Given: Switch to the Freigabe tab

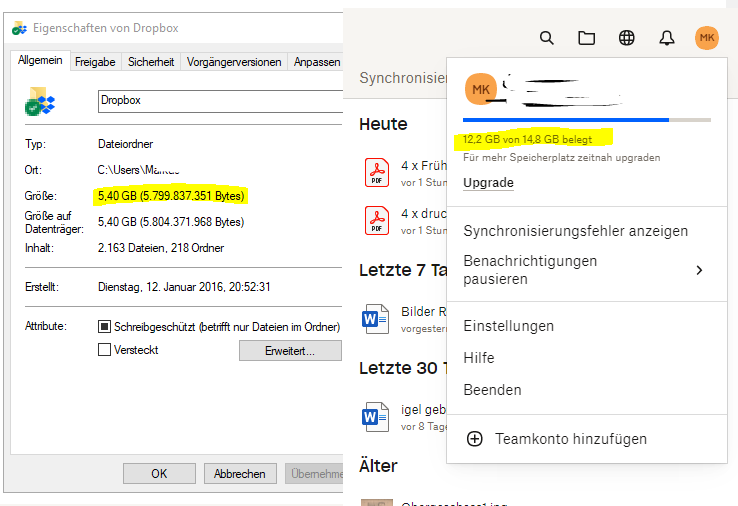Looking at the screenshot, I should 95,62.
